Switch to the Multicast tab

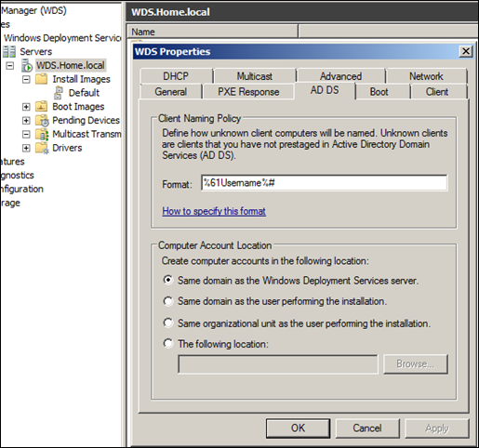(x=255, y=76)
